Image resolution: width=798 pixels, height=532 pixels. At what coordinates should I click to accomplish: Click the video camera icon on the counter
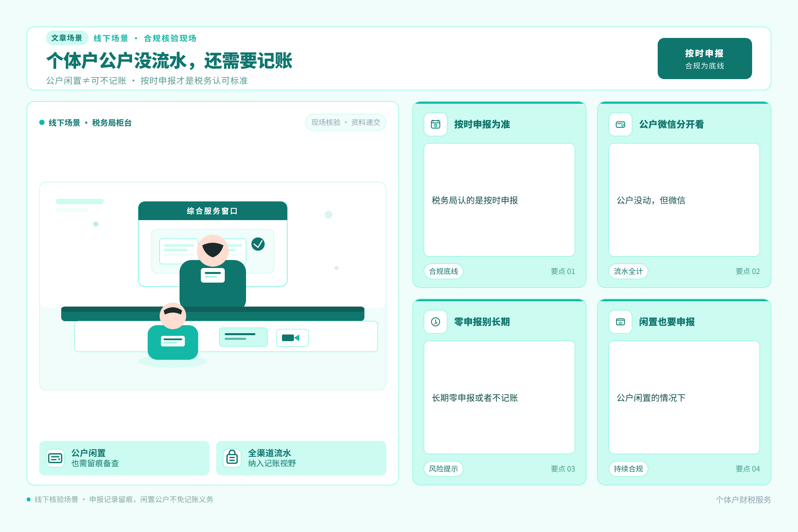coord(292,337)
